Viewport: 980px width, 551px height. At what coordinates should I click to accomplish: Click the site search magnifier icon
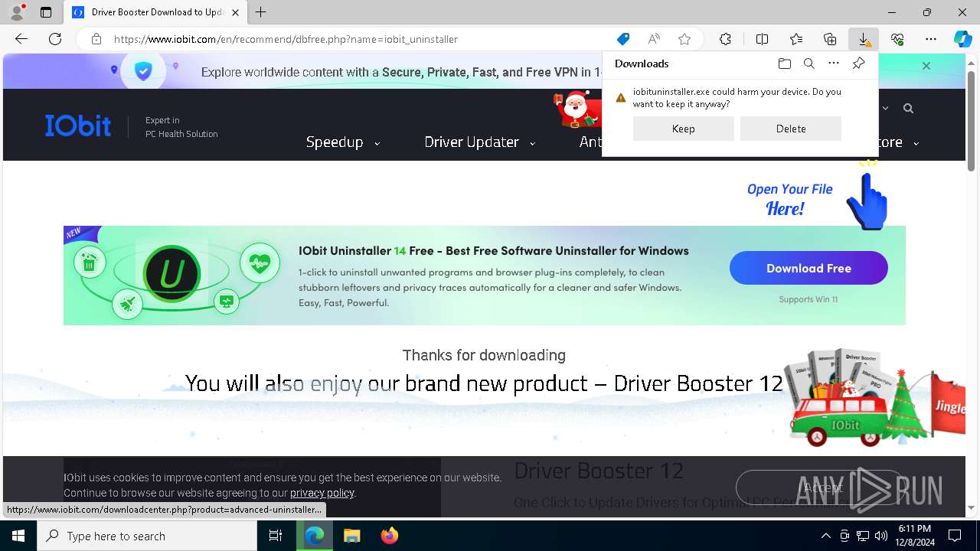tap(908, 109)
